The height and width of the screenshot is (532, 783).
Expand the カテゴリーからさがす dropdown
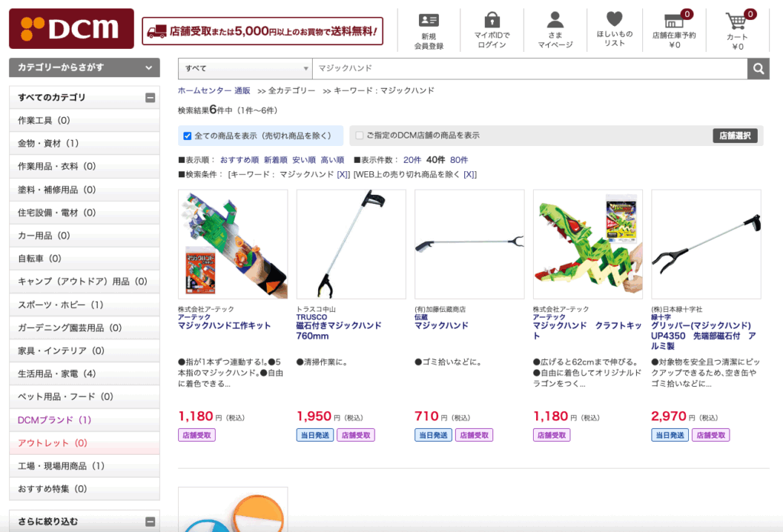(84, 67)
